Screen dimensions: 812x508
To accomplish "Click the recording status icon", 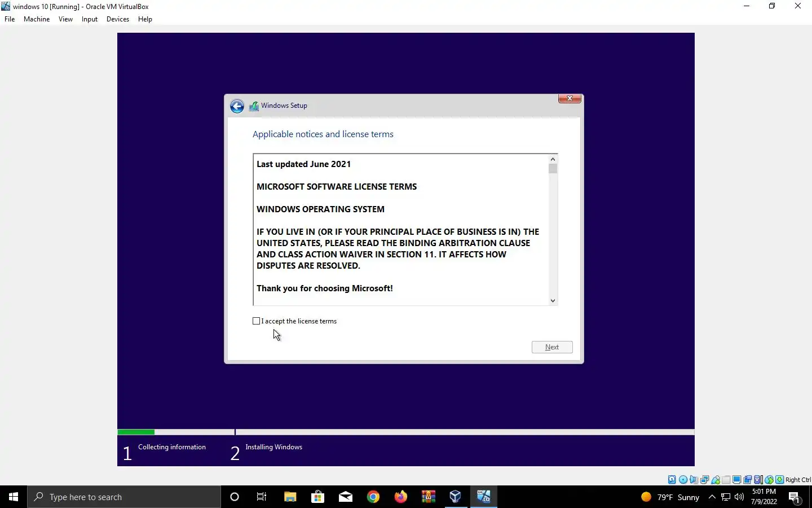I will point(747,480).
